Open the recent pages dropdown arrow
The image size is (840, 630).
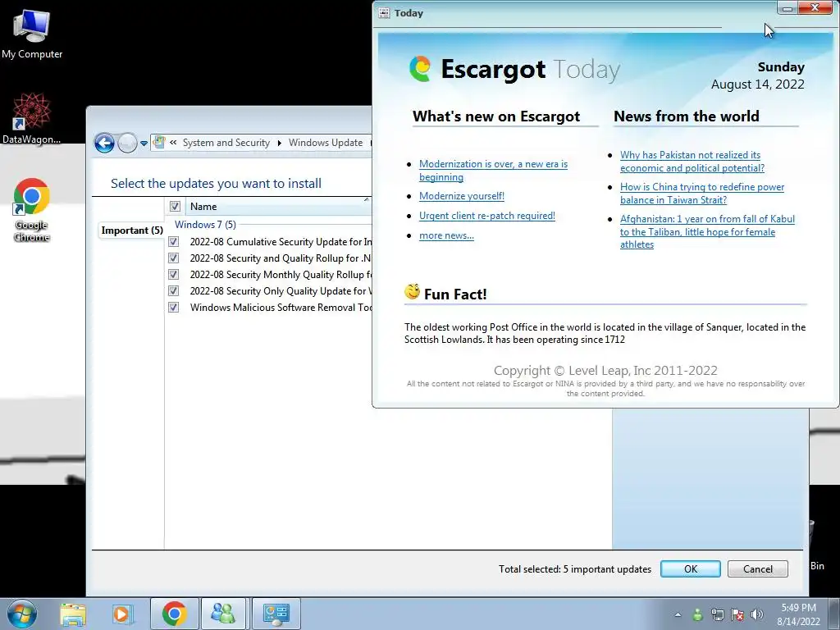[144, 143]
